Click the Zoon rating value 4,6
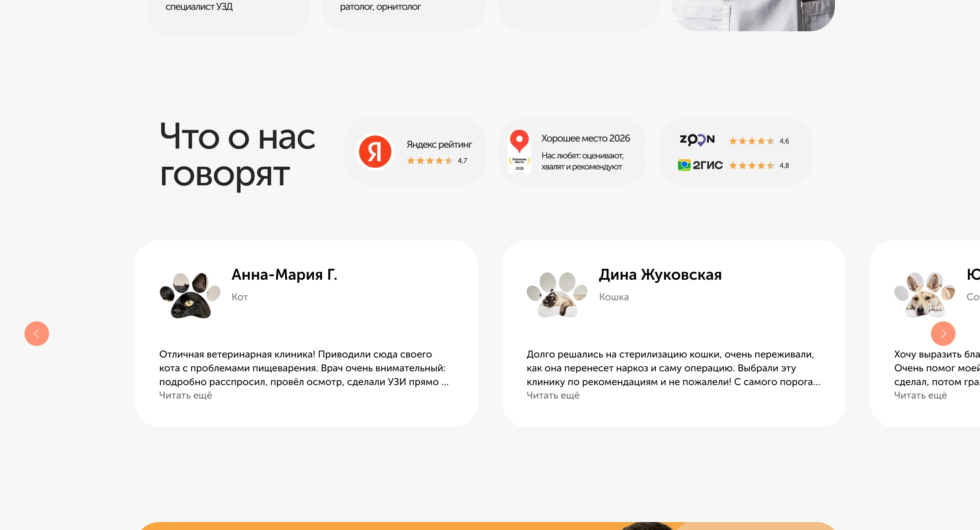Viewport: 980px width, 530px height. (784, 141)
